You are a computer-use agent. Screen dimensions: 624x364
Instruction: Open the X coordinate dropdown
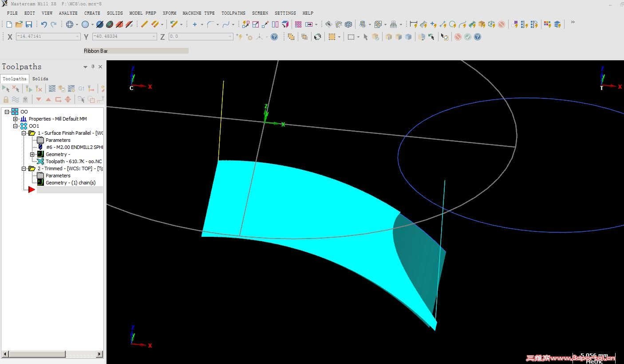click(78, 37)
